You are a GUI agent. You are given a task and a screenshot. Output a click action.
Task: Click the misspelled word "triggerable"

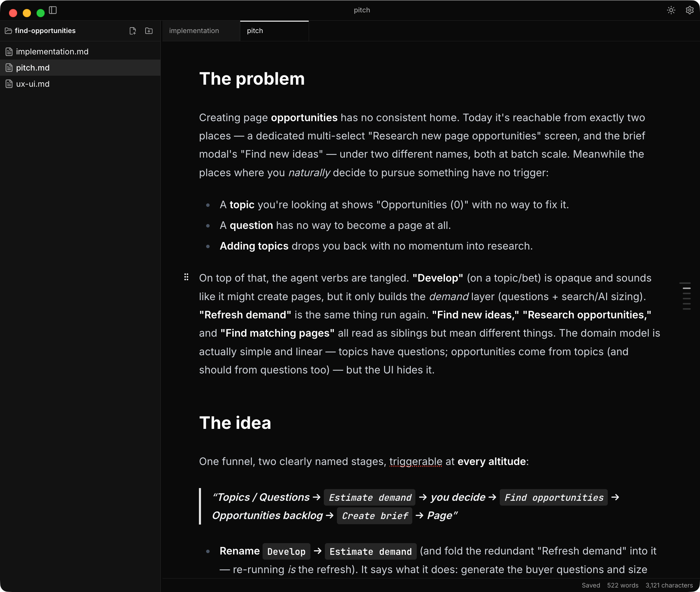coord(416,462)
